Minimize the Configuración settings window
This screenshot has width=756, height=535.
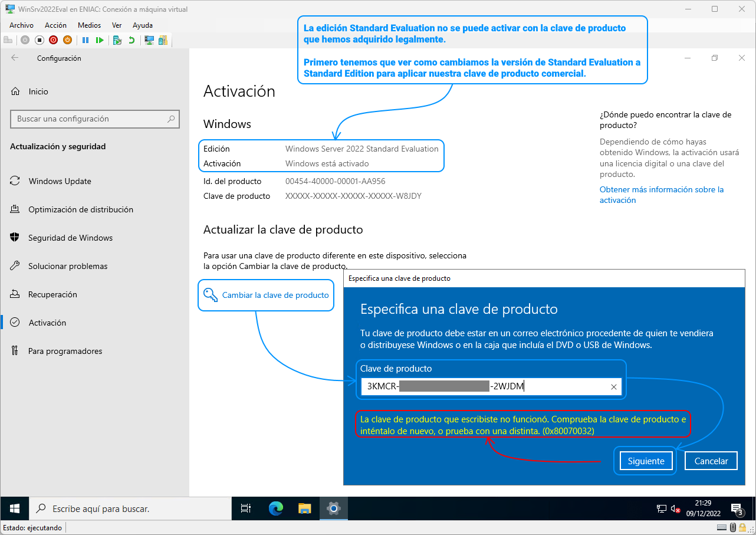tap(688, 58)
